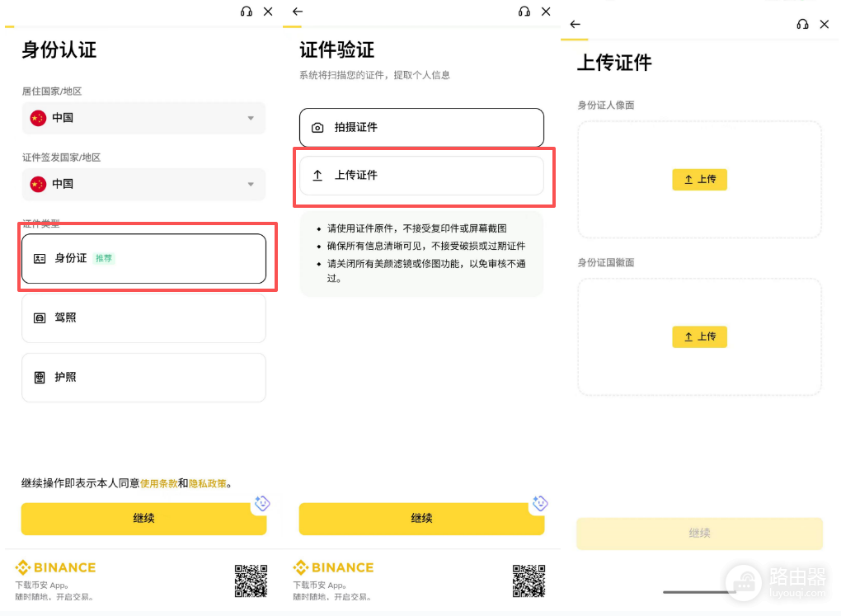Click headset support icon on 上传证件 screen
This screenshot has width=841, height=616.
[802, 24]
